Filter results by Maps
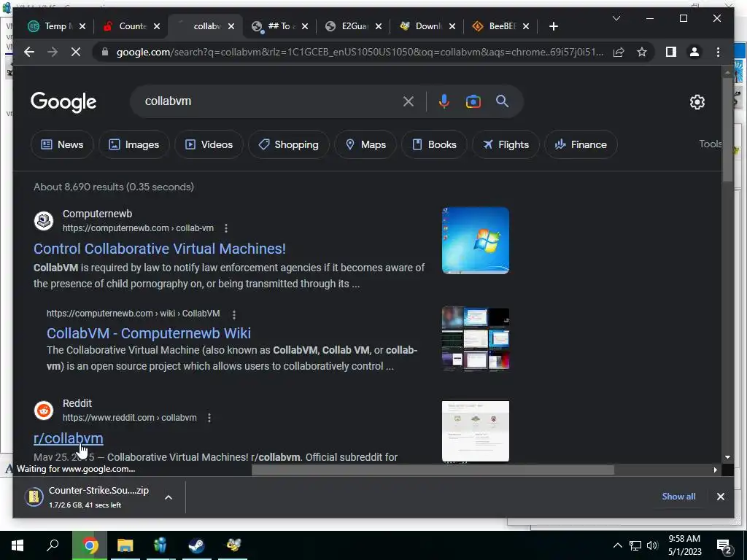 [x=365, y=144]
